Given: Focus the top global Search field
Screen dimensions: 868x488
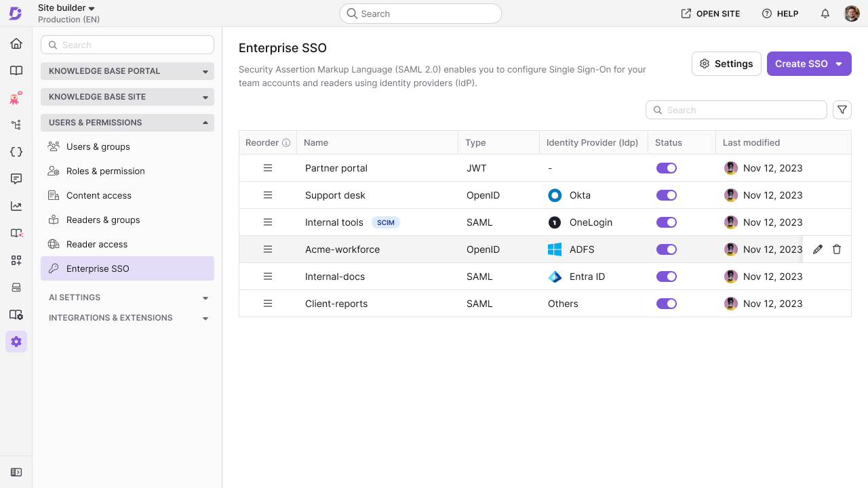Looking at the screenshot, I should pyautogui.click(x=420, y=14).
